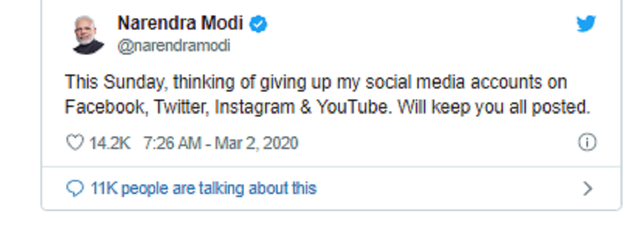This screenshot has width=644, height=225.
Task: Click the blue verified badge
Action: [258, 23]
